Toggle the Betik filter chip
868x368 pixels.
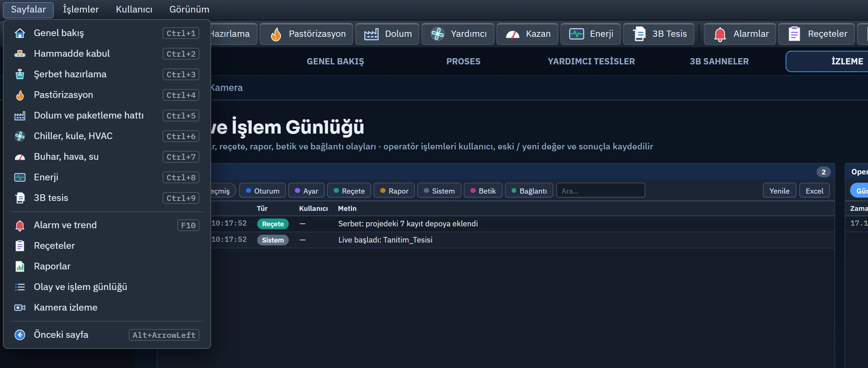483,191
